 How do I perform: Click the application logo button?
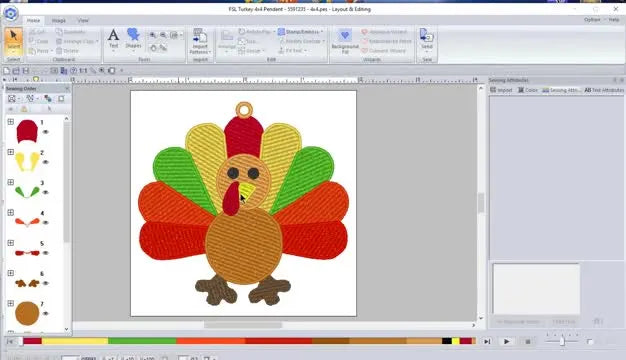(x=11, y=13)
